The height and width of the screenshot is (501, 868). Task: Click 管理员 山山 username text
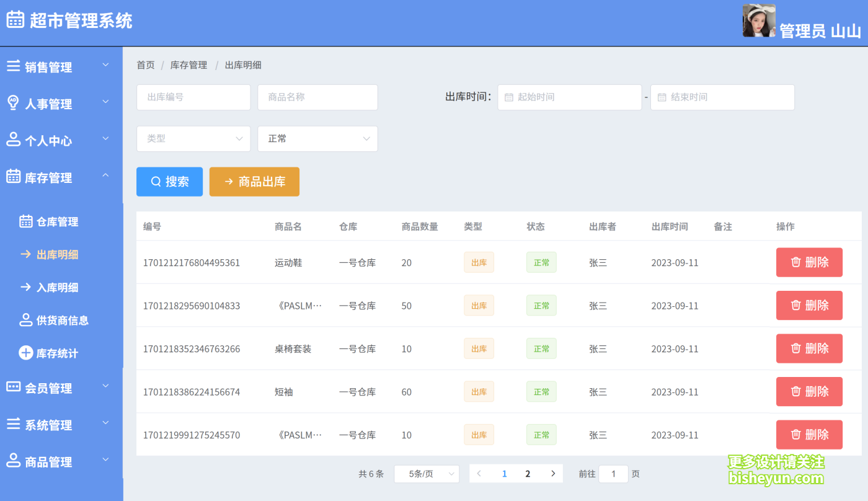(x=820, y=31)
